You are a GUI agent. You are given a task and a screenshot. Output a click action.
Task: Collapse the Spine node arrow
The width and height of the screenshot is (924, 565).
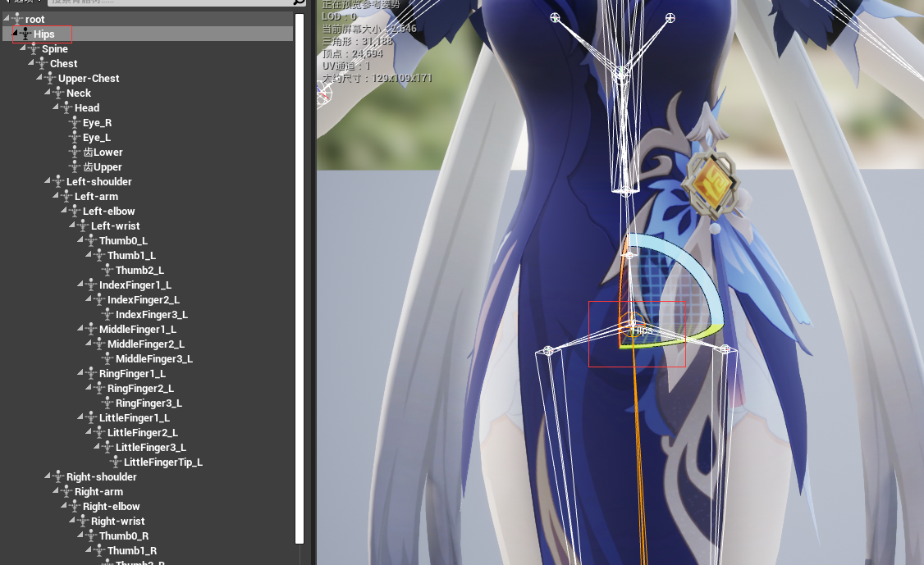(23, 48)
